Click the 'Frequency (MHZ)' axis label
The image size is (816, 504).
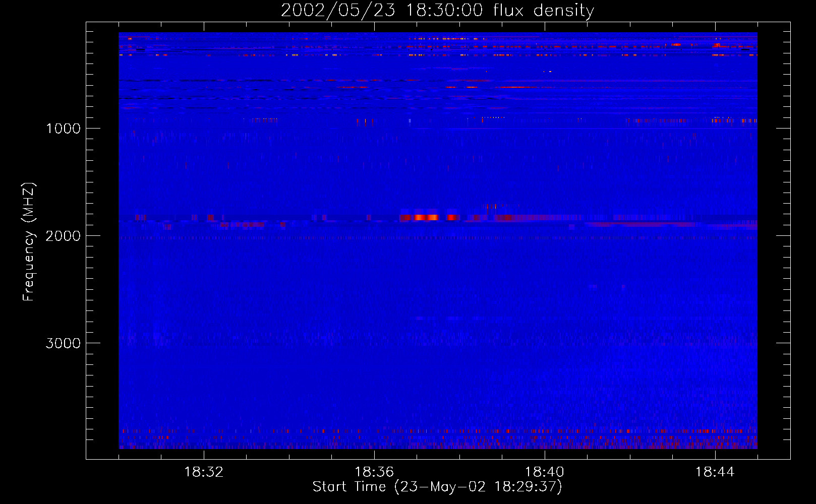tap(29, 241)
